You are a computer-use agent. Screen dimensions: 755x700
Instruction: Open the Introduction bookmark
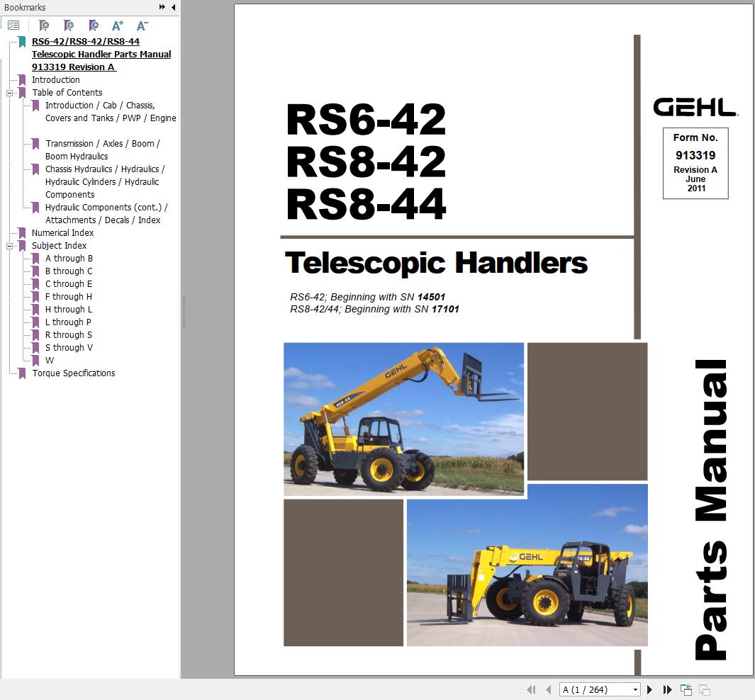[56, 80]
